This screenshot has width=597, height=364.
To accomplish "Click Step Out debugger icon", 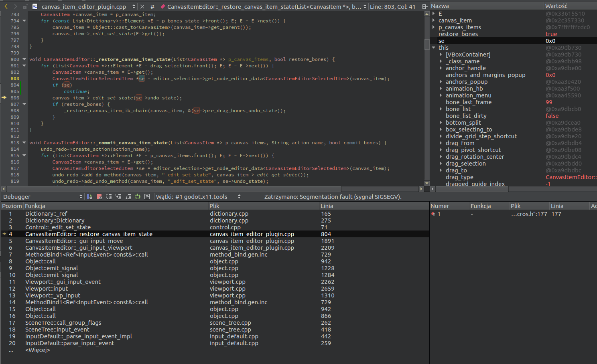I will point(128,196).
